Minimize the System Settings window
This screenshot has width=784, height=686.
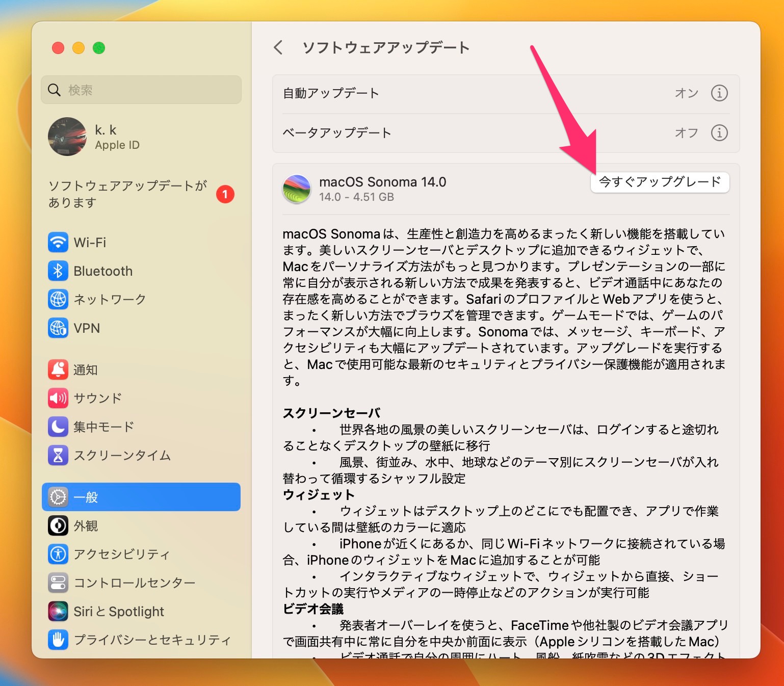click(x=79, y=48)
